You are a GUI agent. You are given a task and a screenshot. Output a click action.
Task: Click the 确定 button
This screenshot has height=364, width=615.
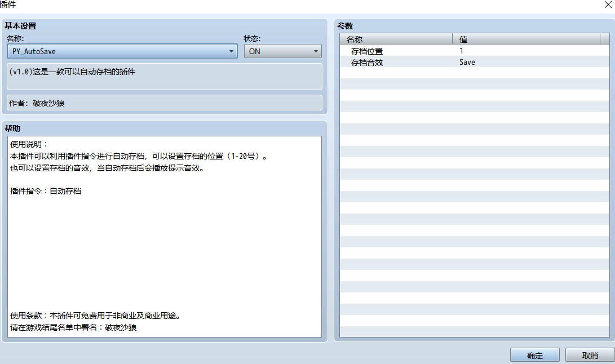click(x=534, y=356)
